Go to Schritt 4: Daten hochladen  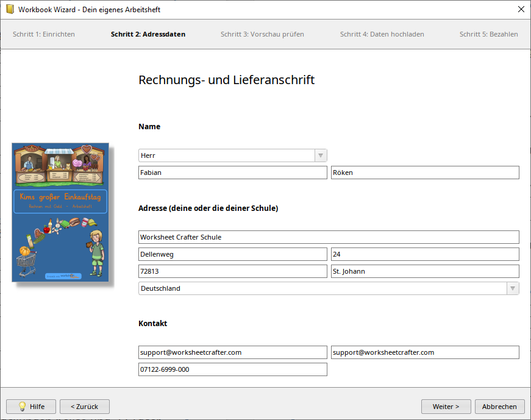(x=382, y=35)
